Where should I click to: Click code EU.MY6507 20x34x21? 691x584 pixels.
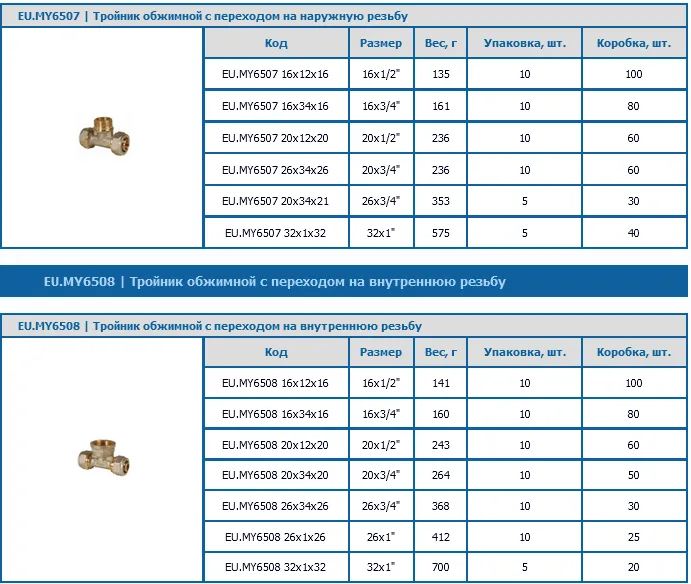[x=275, y=201]
